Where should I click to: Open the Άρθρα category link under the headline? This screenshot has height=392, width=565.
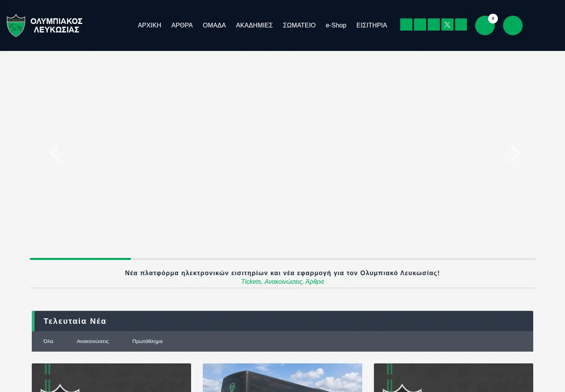coord(315,281)
